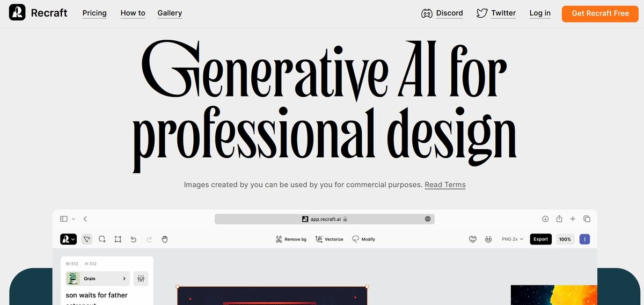Open the Recraft app logo menu dropdown
This screenshot has width=644, height=305.
pyautogui.click(x=68, y=239)
